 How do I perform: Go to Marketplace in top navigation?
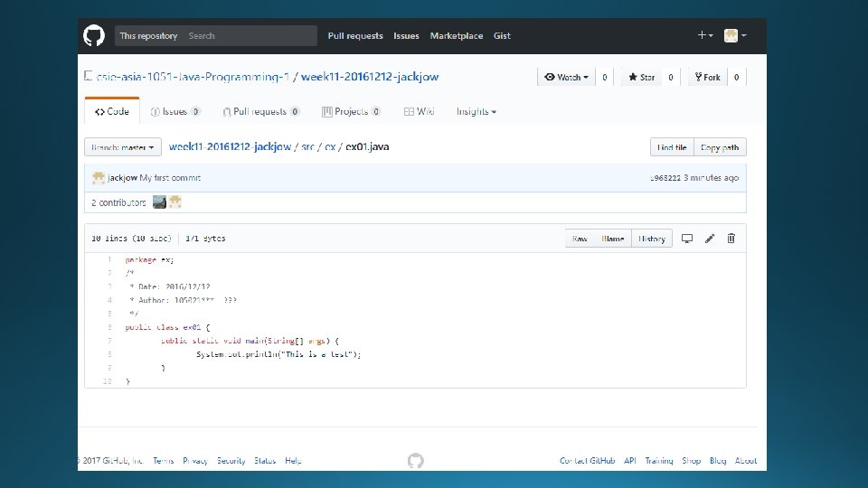[x=457, y=36]
